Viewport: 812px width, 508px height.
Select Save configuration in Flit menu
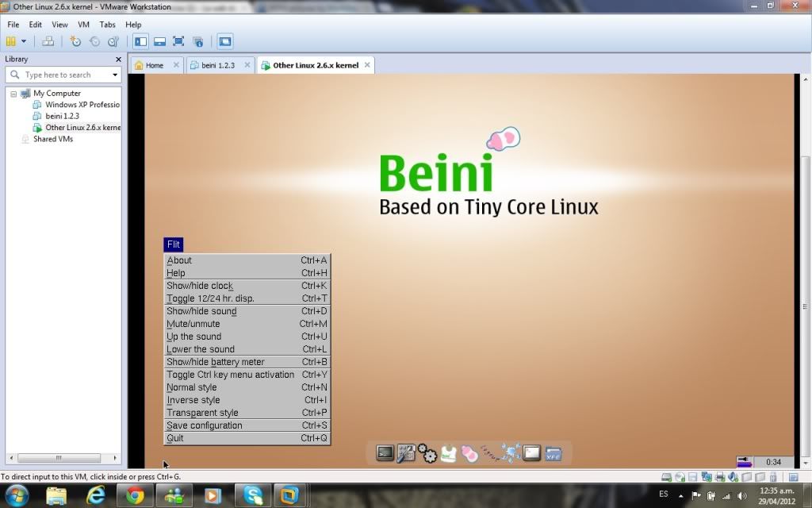click(x=247, y=425)
